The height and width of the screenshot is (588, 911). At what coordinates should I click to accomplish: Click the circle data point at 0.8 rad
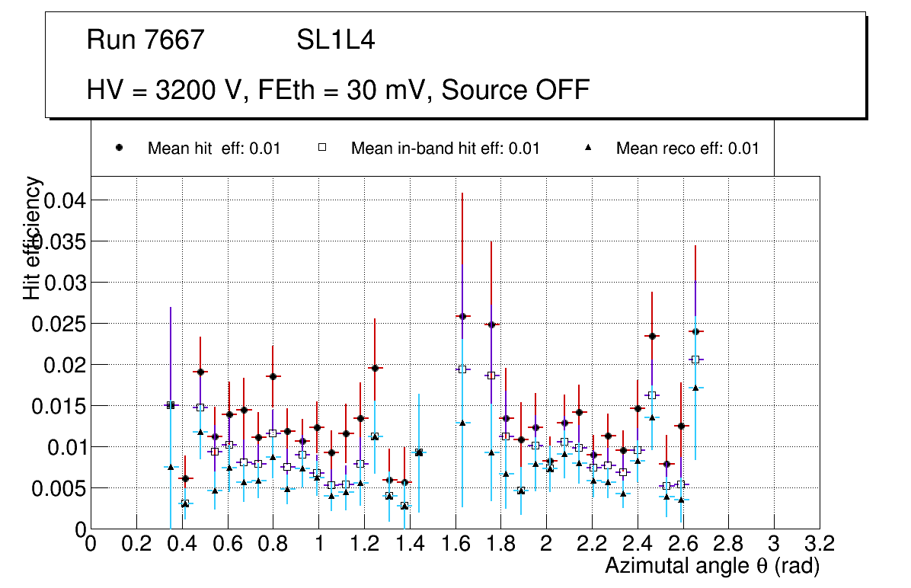click(x=273, y=376)
